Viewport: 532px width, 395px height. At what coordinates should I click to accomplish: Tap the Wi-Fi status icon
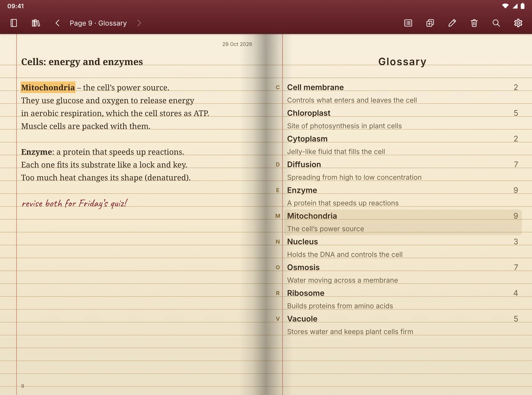505,6
